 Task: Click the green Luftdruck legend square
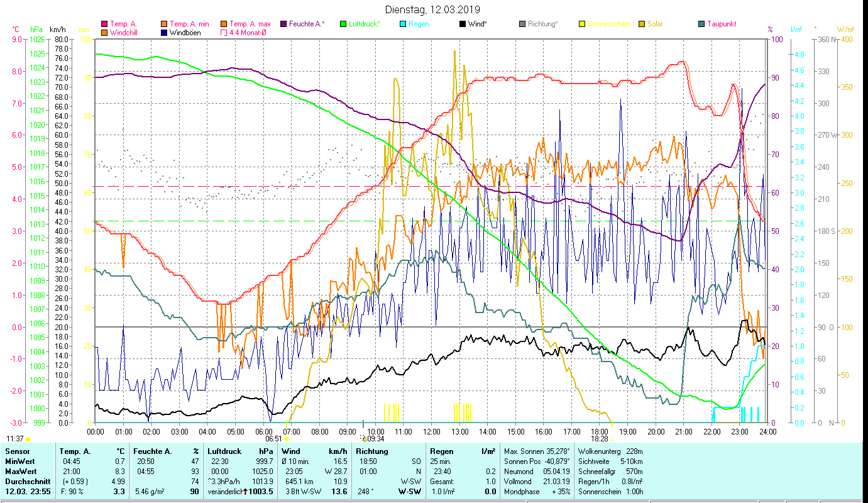pos(344,25)
